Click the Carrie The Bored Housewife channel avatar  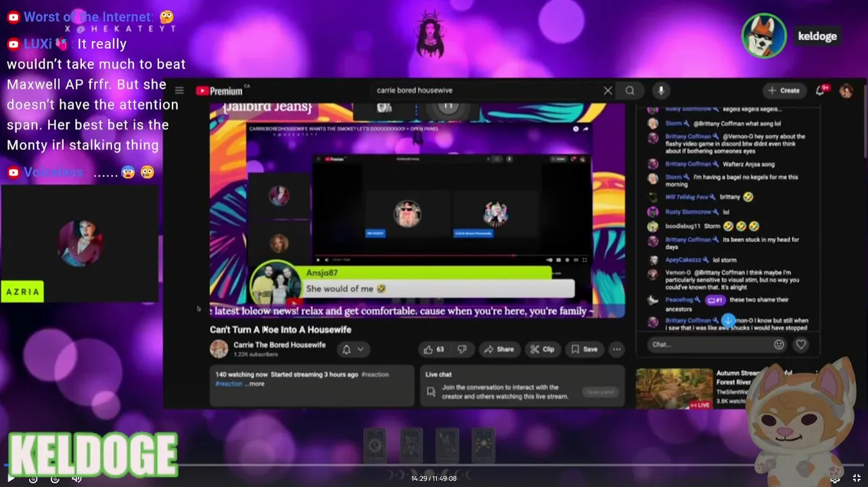pos(219,349)
